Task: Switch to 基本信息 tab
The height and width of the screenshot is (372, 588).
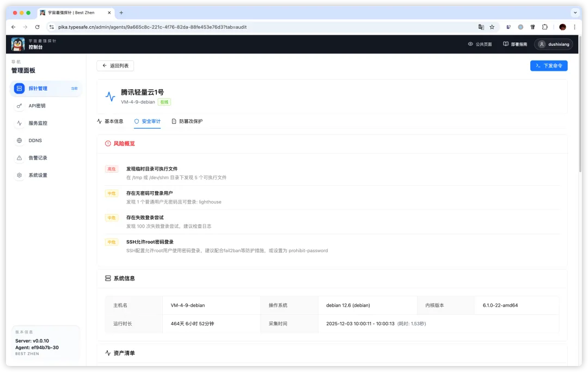Action: [110, 121]
